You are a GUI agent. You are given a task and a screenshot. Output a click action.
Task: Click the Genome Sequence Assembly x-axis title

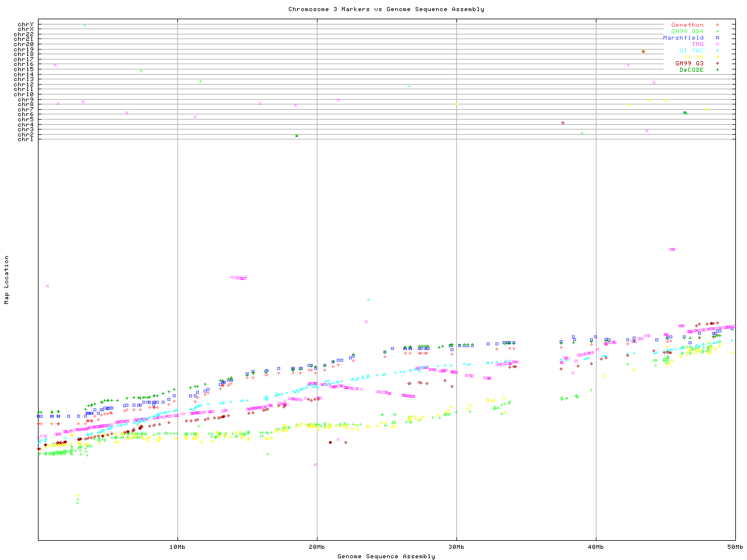(x=386, y=556)
